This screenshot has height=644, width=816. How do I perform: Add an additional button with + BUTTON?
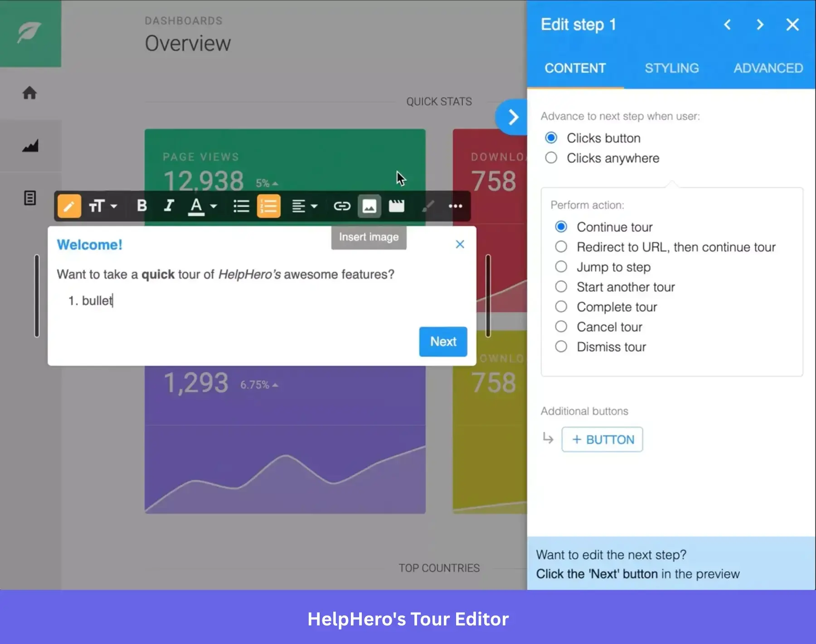pos(602,439)
